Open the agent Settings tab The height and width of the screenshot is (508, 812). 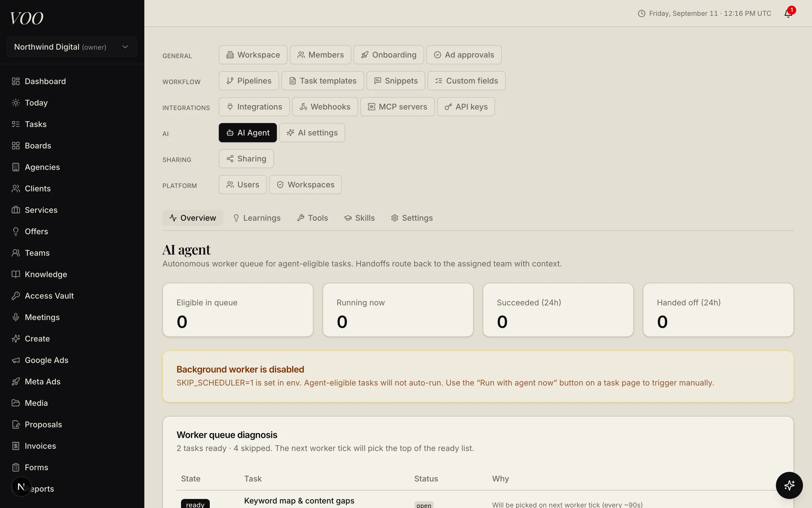(x=412, y=218)
